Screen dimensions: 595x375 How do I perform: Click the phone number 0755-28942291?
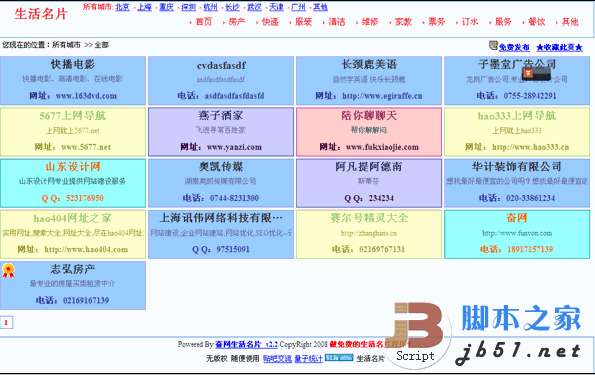point(530,96)
